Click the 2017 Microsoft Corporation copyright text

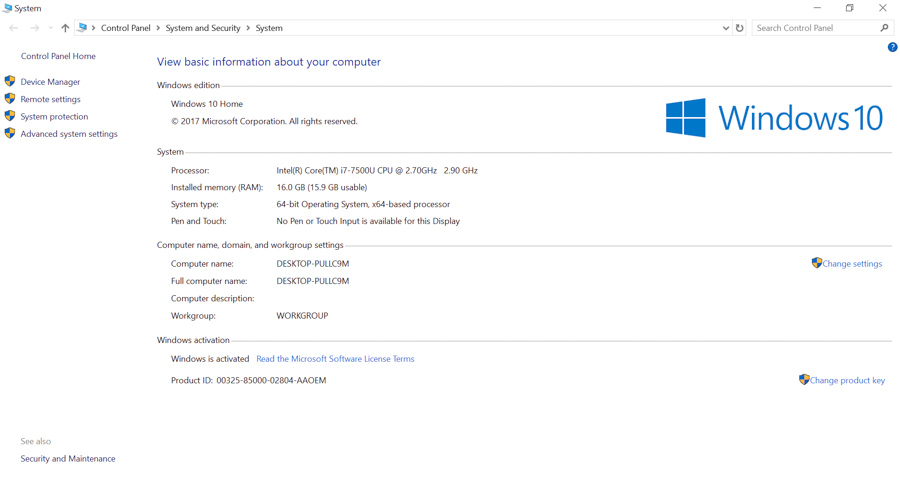(x=264, y=121)
